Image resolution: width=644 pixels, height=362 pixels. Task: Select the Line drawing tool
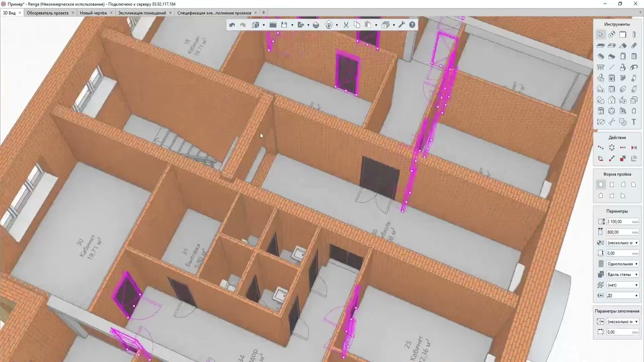tap(612, 67)
